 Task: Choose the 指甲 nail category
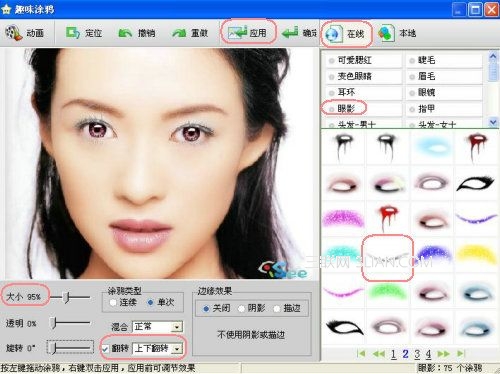[444, 108]
